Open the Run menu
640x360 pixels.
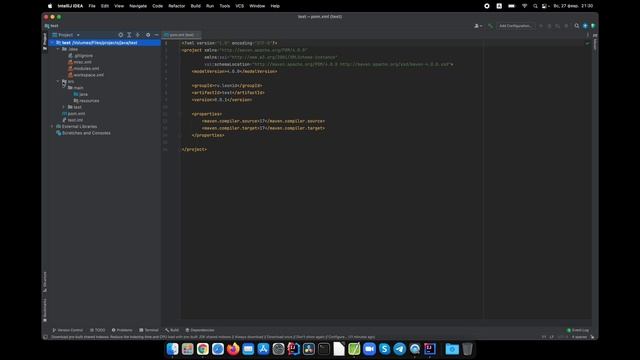[x=210, y=6]
